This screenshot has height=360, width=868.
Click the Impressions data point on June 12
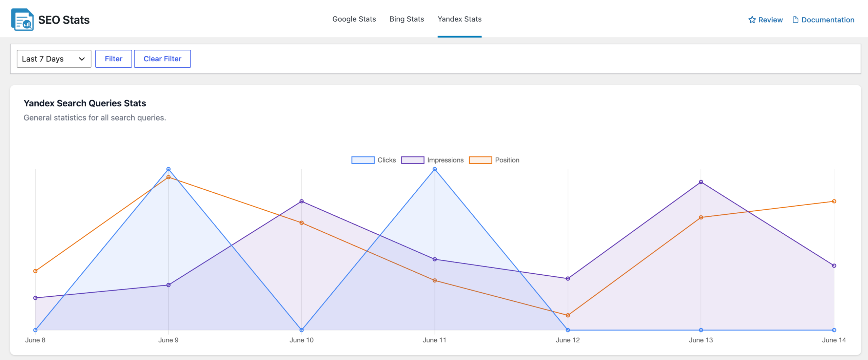(x=568, y=278)
